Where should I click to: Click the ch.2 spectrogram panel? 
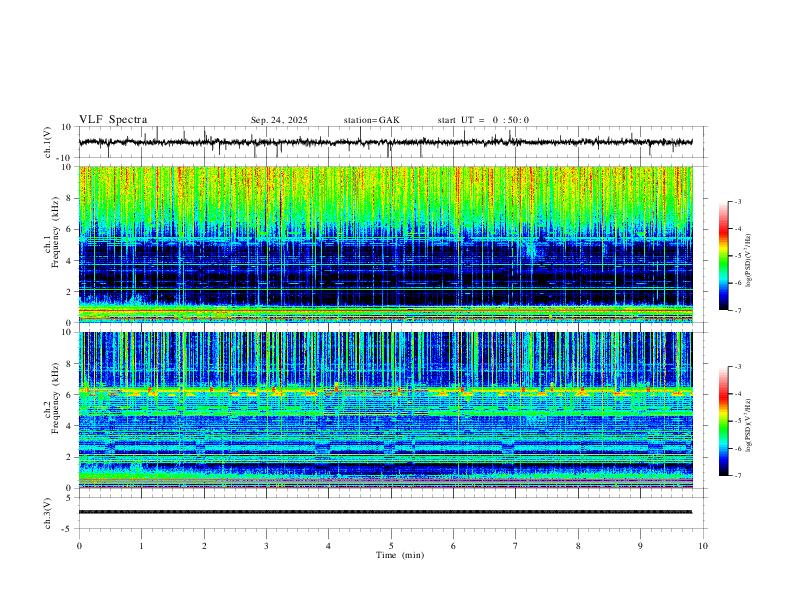click(x=385, y=410)
